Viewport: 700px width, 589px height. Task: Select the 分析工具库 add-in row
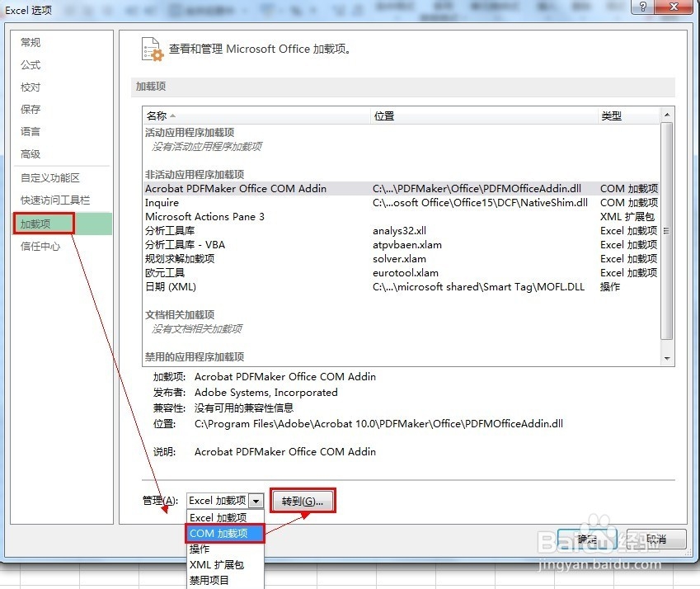point(401,231)
